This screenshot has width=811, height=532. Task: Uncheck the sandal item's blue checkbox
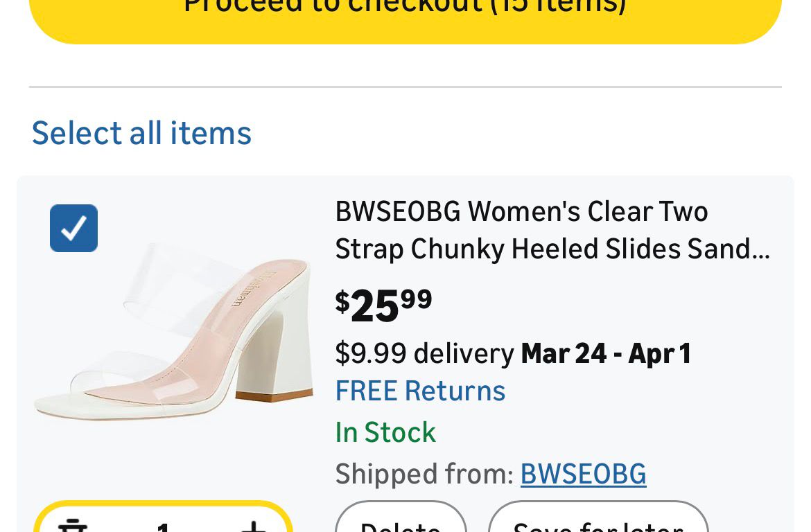click(x=73, y=228)
